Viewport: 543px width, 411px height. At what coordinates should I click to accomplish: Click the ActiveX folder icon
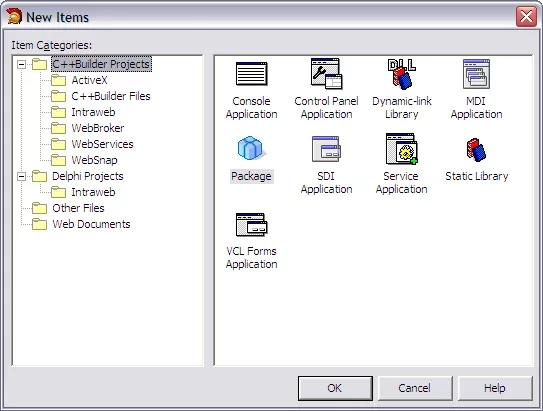(58, 80)
